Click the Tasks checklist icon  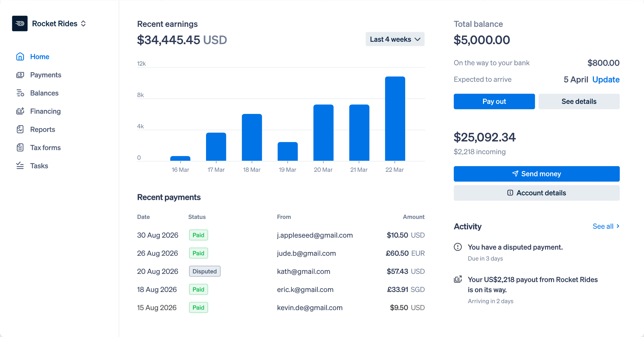click(20, 166)
